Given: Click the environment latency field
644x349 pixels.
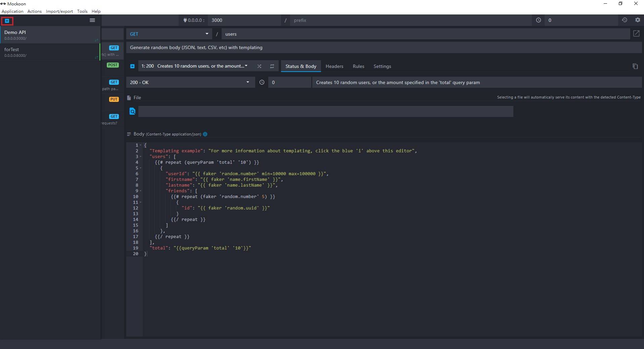Looking at the screenshot, I should 581,20.
